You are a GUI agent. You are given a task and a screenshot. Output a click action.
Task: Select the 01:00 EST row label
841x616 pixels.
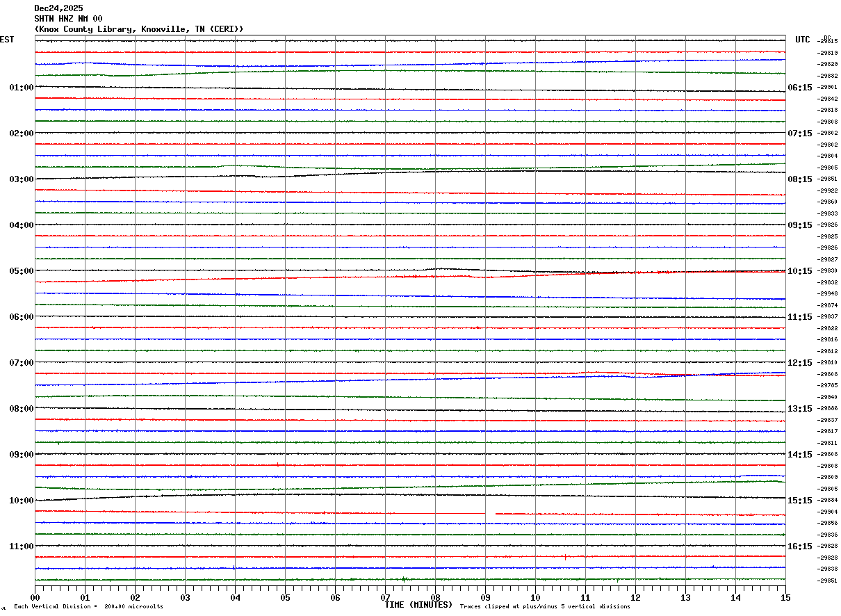coord(22,88)
